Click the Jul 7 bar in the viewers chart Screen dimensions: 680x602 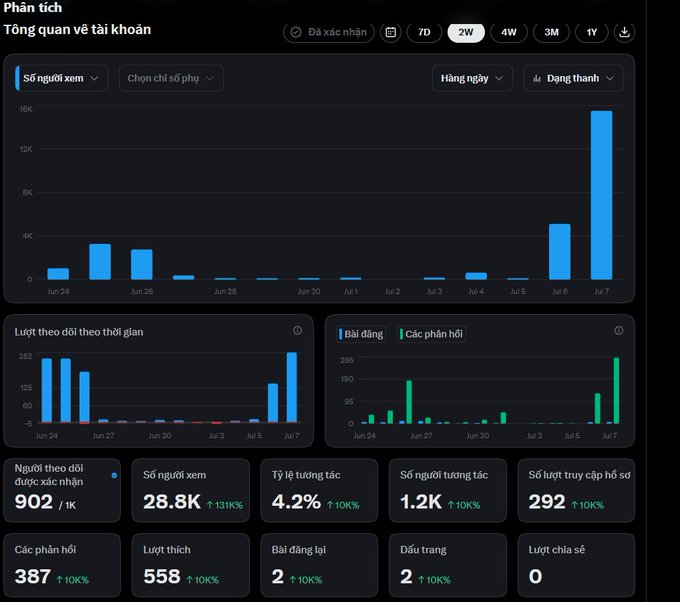coord(602,195)
